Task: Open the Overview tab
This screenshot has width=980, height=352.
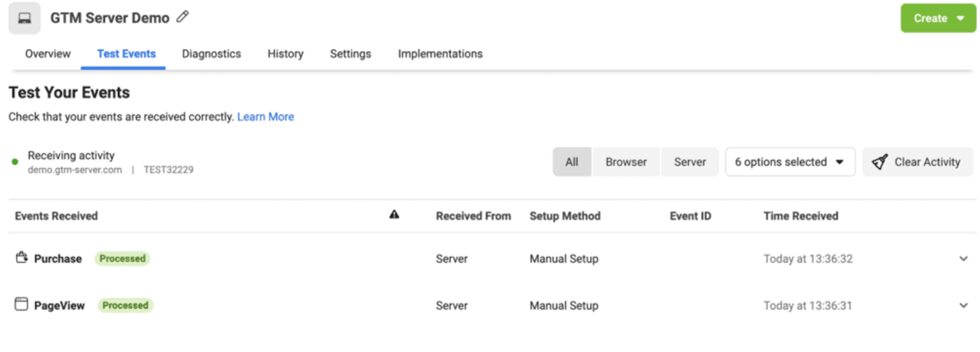Action: (48, 54)
